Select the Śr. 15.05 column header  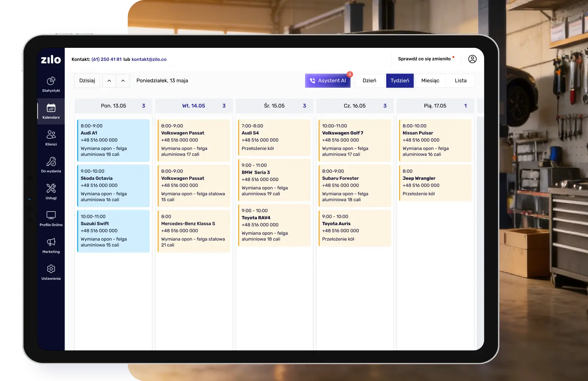click(x=274, y=106)
